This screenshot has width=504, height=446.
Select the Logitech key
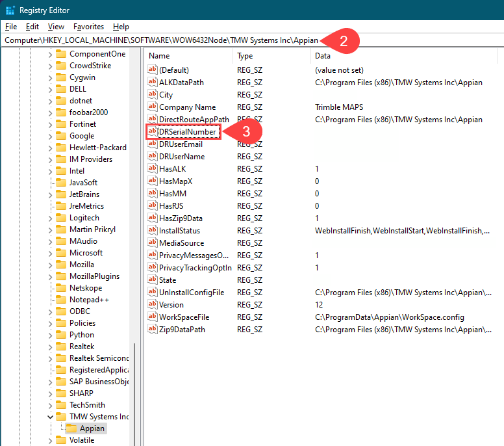pyautogui.click(x=84, y=218)
